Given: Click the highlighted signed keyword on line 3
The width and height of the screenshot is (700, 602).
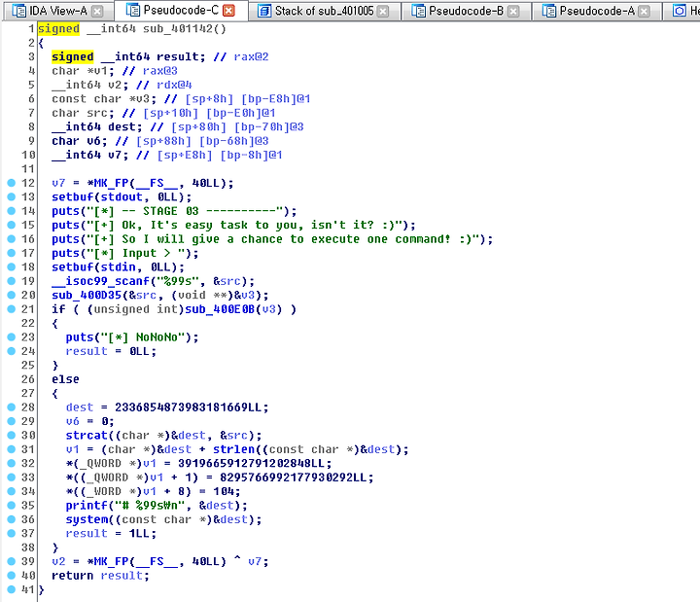Looking at the screenshot, I should [73, 56].
